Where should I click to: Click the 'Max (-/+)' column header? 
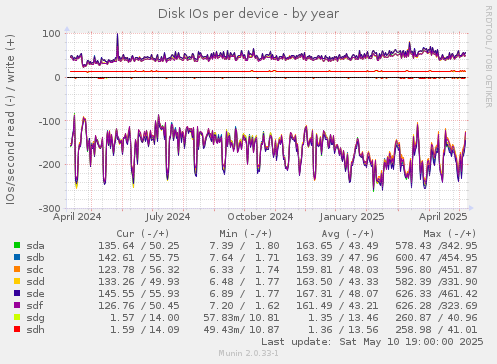point(450,234)
